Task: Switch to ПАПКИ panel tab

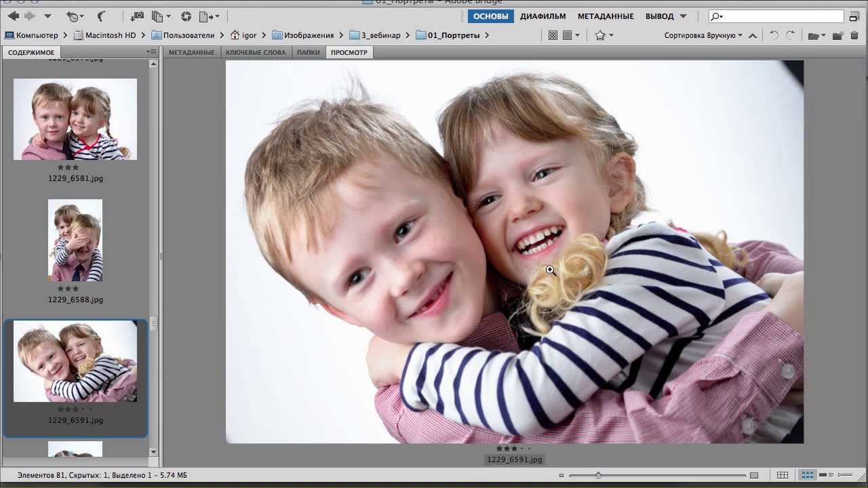Action: tap(308, 52)
